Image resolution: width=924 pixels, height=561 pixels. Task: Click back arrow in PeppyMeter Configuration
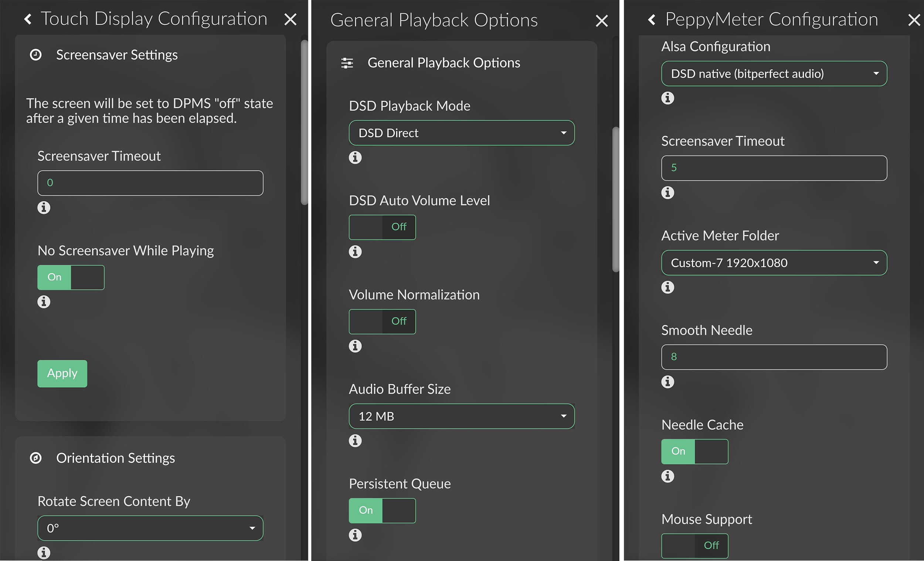(x=652, y=20)
